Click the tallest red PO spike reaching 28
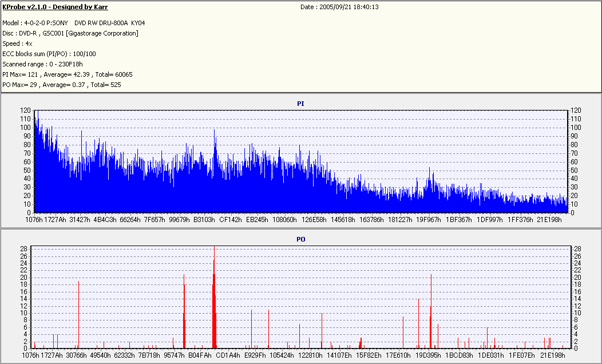This screenshot has width=602, height=364. (x=214, y=298)
